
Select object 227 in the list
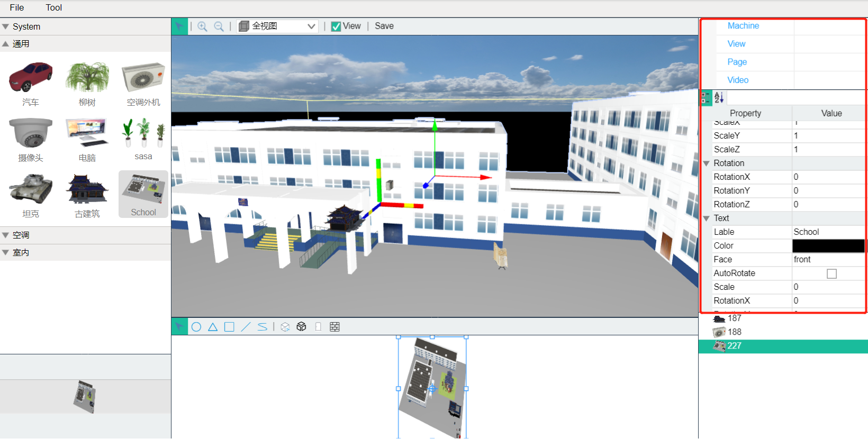point(783,346)
